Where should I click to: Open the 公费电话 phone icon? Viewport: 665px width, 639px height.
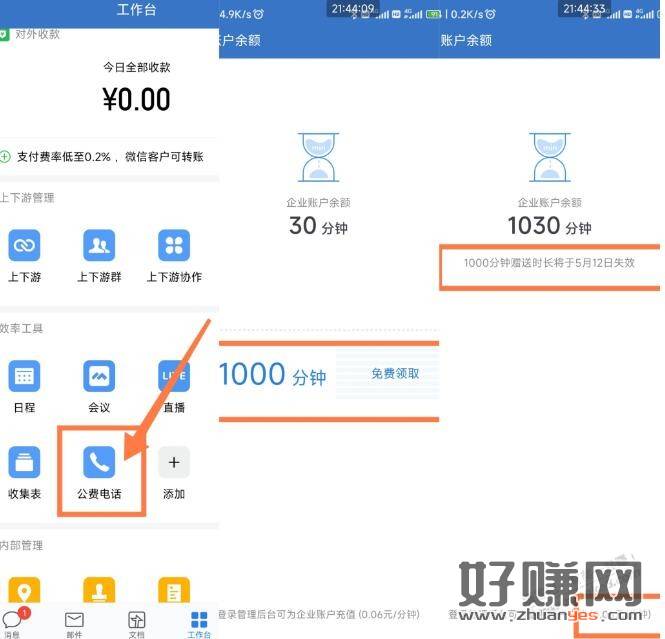pyautogui.click(x=99, y=462)
